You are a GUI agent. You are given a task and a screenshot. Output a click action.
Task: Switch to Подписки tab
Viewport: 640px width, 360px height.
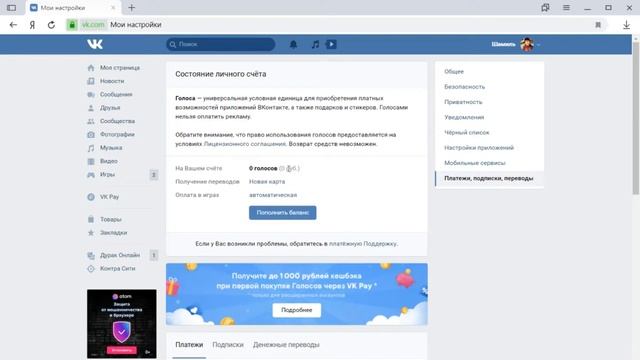click(x=228, y=345)
